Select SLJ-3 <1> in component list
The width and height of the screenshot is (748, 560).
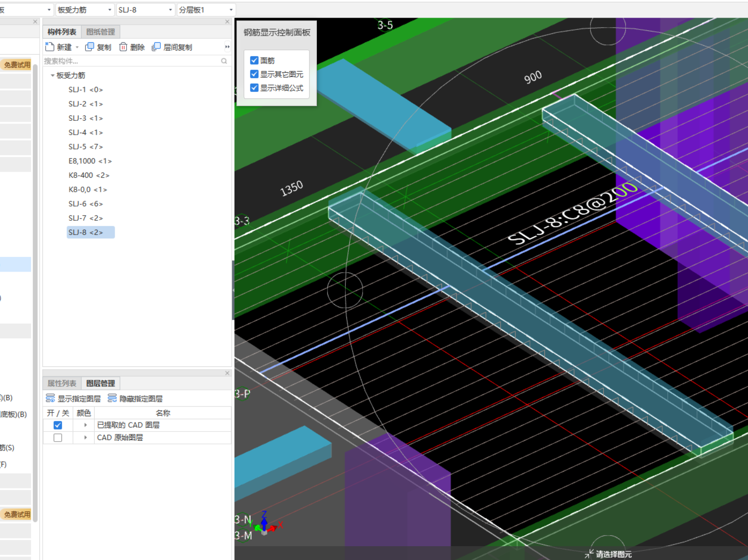(x=86, y=118)
